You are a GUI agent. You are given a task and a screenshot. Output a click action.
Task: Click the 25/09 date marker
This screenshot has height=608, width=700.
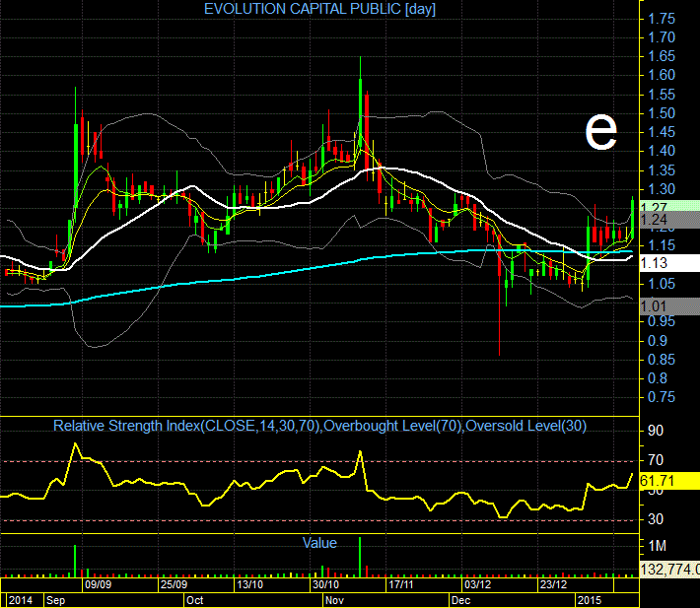click(x=174, y=584)
